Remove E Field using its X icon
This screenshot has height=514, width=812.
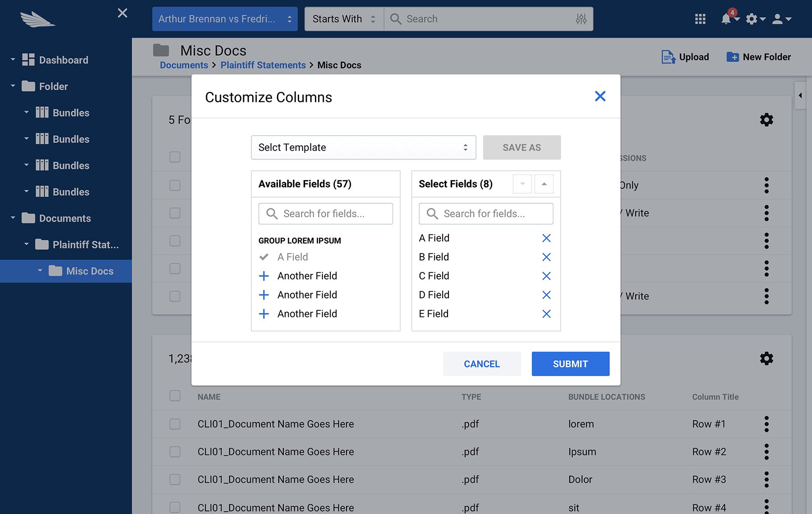(x=546, y=314)
